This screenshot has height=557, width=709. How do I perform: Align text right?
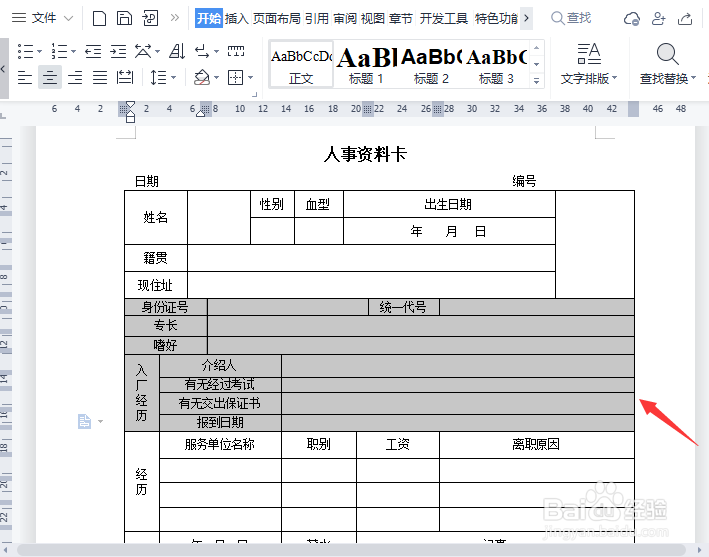tap(75, 77)
